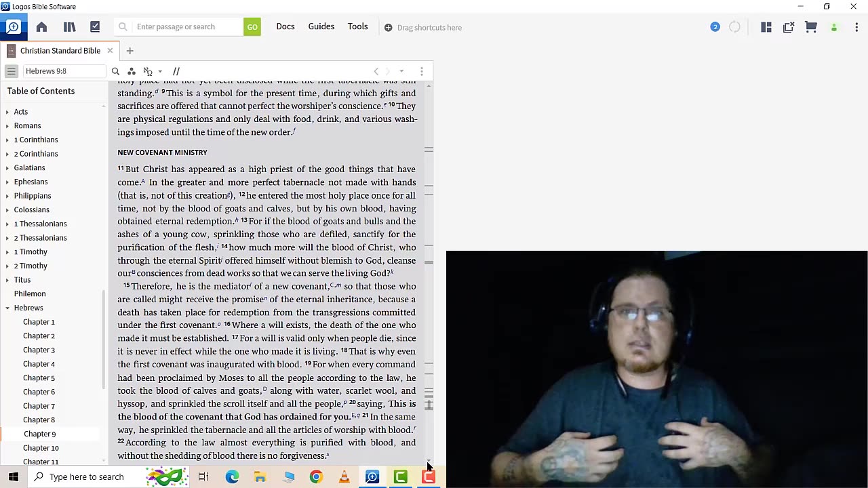This screenshot has width=868, height=488.
Task: Click the Hebrews 9:8 reference box
Action: coord(64,71)
